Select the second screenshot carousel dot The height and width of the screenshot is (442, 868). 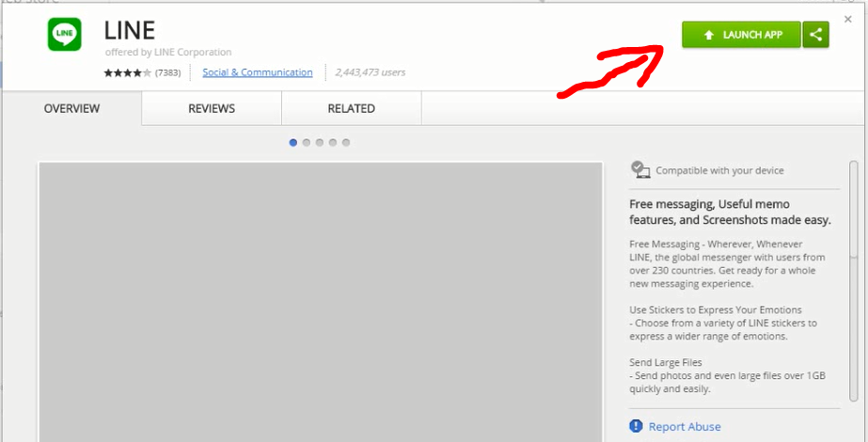pyautogui.click(x=307, y=142)
